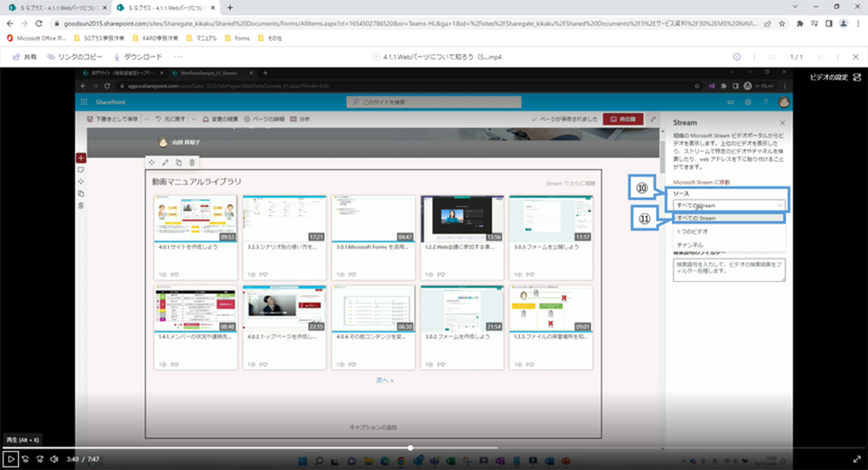
Task: Click the edit section icon in the left rail
Action: (x=81, y=170)
